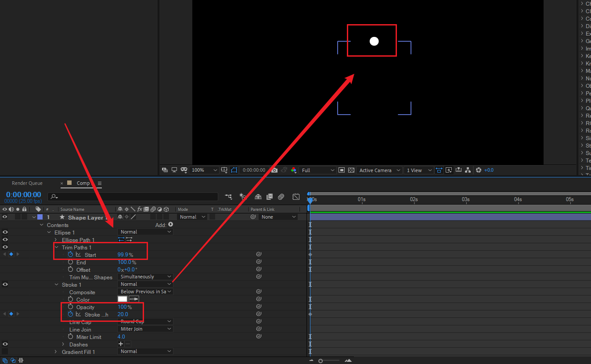Toggle the transparency grid in viewer
The image size is (591, 364).
[351, 170]
